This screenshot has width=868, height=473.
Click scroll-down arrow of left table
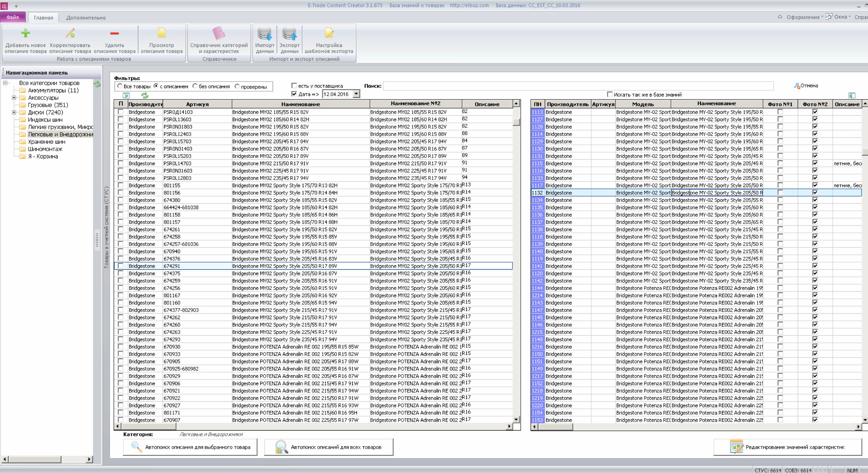(x=516, y=419)
